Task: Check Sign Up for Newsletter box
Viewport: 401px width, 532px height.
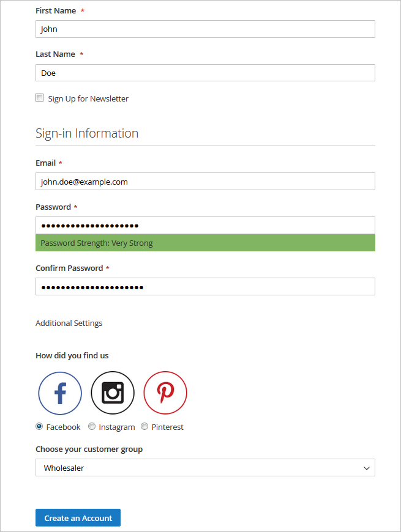Action: (40, 98)
